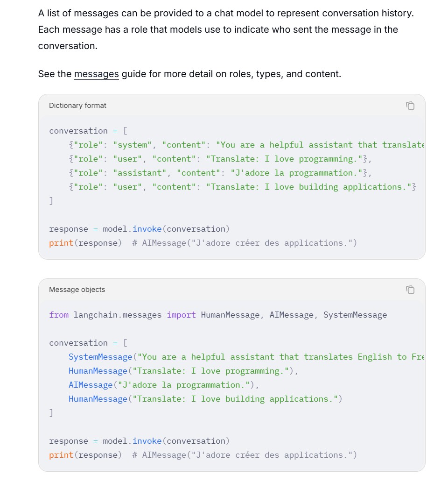The width and height of the screenshot is (448, 482).
Task: Click the print keyword in the second code block
Action: [x=61, y=455]
